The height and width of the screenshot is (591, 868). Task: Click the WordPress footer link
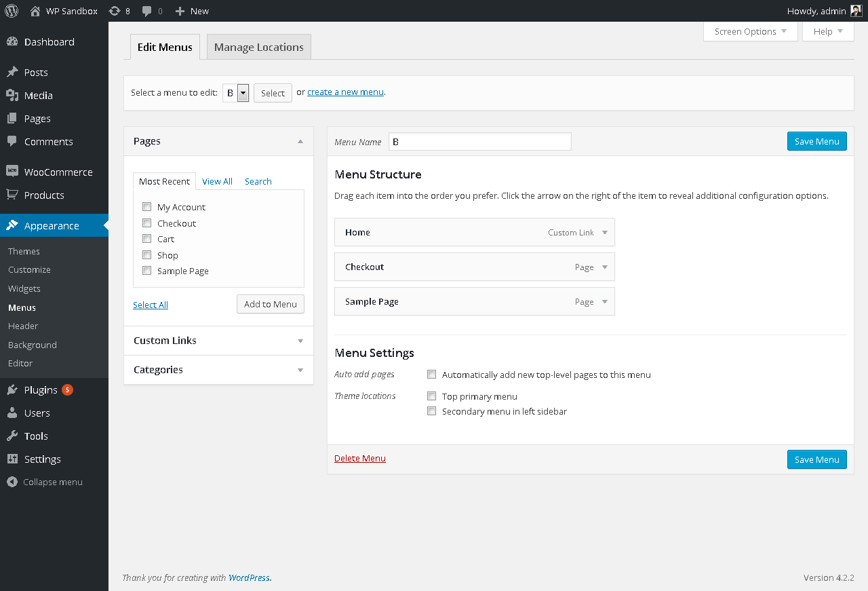[x=250, y=577]
